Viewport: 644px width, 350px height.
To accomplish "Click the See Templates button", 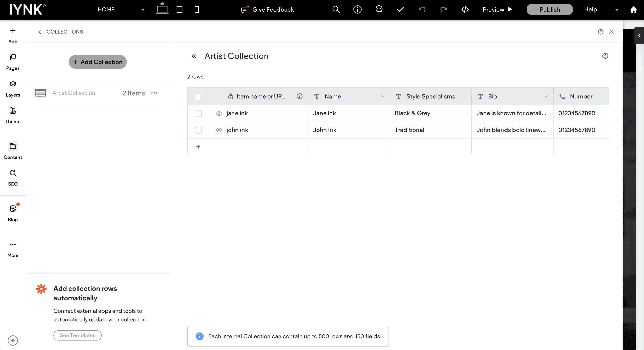I will pos(77,335).
